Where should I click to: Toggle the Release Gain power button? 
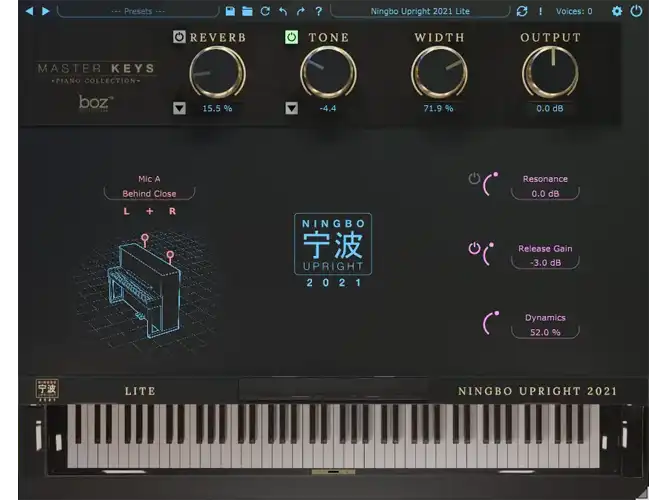[474, 248]
